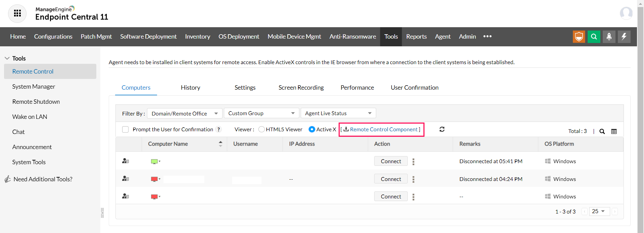This screenshot has height=233, width=644.
Task: Select the Active X viewer option
Action: (312, 130)
